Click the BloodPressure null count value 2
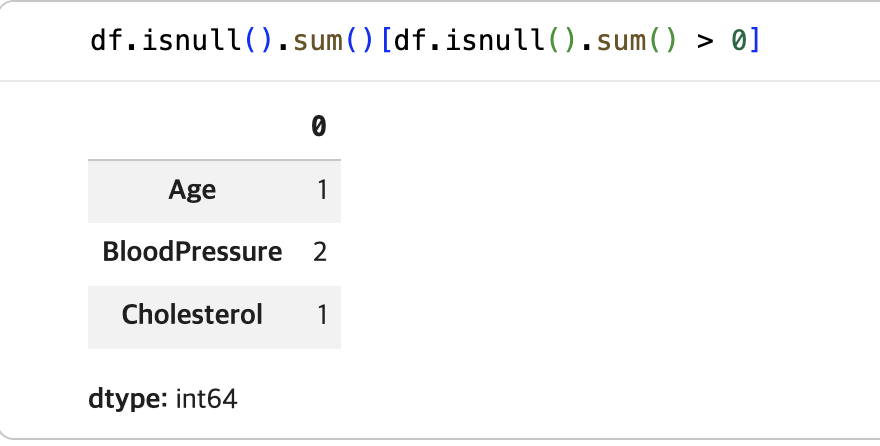The image size is (880, 446). [x=320, y=252]
